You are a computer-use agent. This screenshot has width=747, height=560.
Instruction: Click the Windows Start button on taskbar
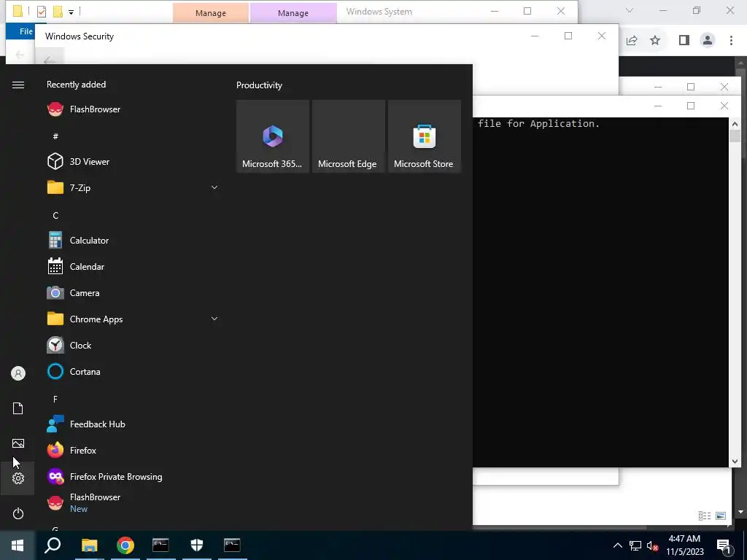pyautogui.click(x=18, y=545)
